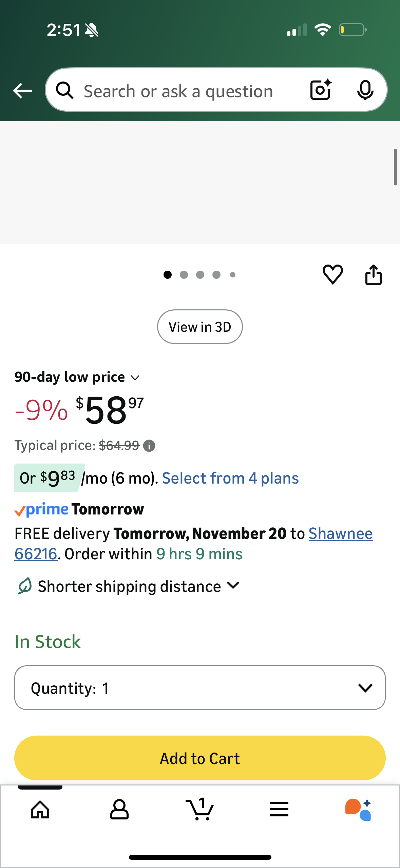Open the Rufus AI assistant icon
The image size is (400, 868).
coord(358,810)
